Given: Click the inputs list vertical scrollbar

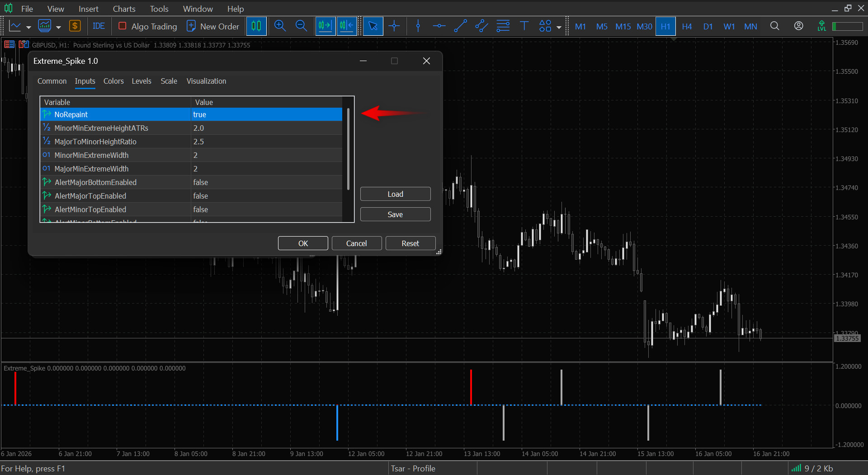Looking at the screenshot, I should [348, 149].
